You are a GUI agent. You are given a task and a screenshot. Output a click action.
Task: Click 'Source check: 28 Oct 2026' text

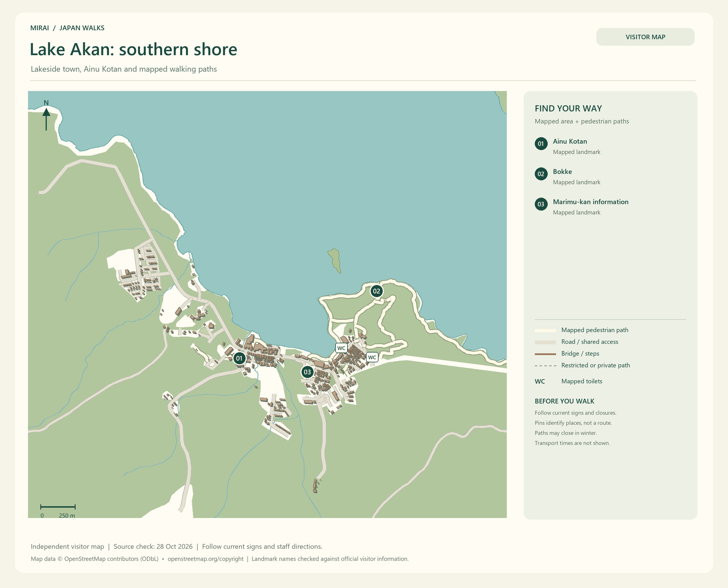(153, 546)
